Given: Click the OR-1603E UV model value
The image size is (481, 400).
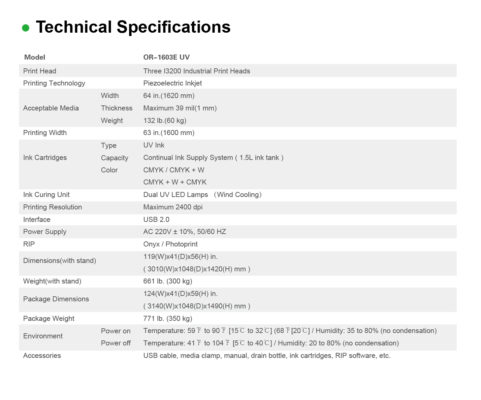Looking at the screenshot, I should click(x=166, y=57).
